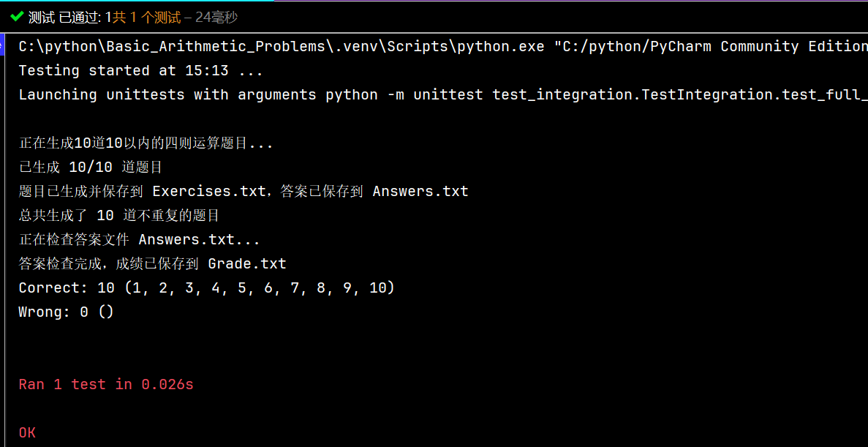
Task: Click Answers.txt in the 答案已保存到 line
Action: click(420, 192)
